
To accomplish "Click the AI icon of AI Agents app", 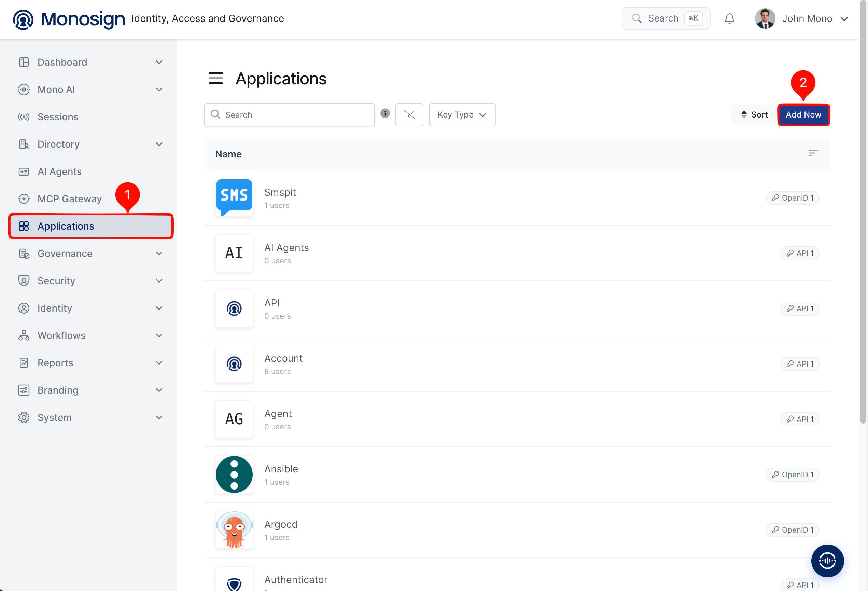I will coord(234,253).
